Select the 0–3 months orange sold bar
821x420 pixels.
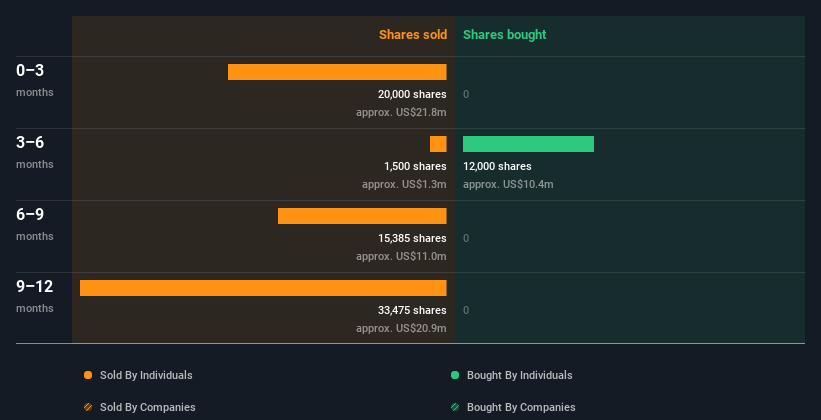(x=337, y=72)
